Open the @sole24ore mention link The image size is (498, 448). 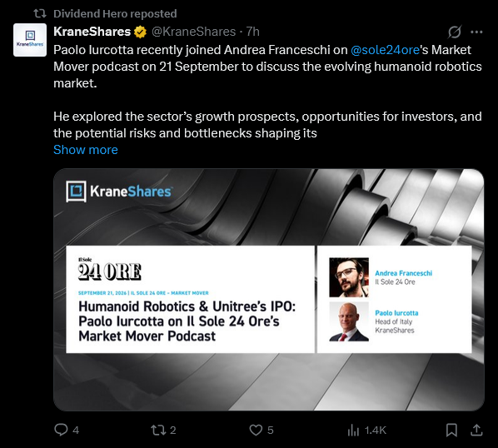(385, 50)
